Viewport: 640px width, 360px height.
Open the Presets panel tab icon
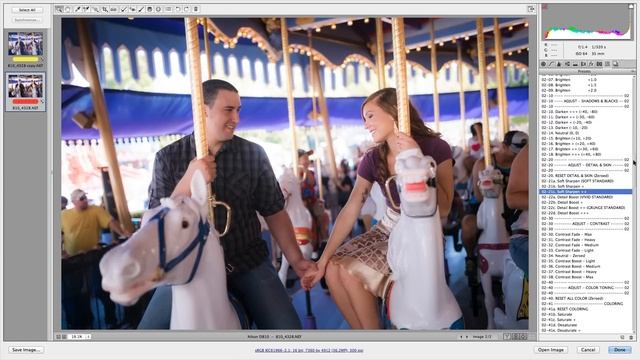coord(607,64)
